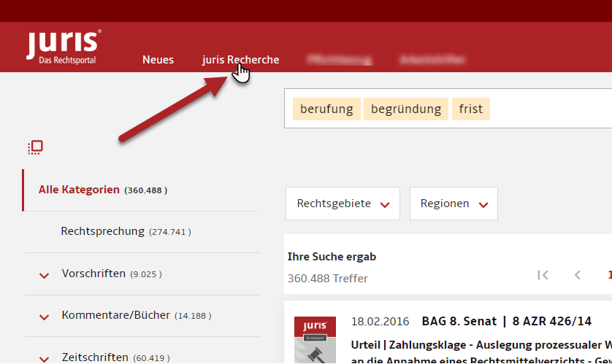
Task: Open the Neues menu item
Action: (158, 60)
